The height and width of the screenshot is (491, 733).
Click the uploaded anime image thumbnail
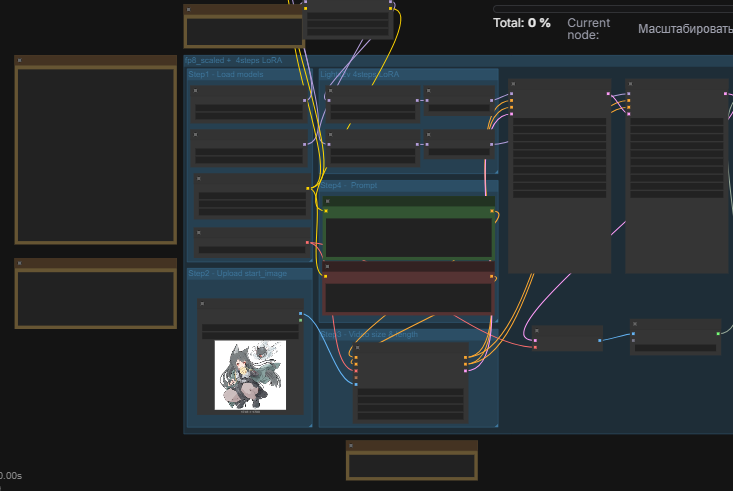pos(250,376)
